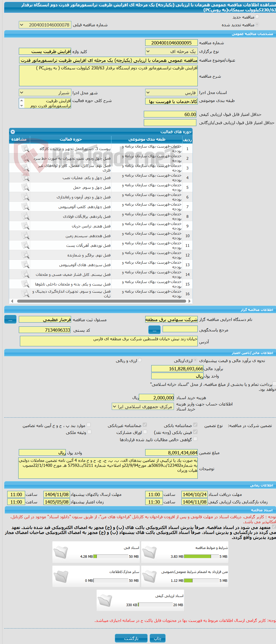Open سایر مدارک/اطلاعات folder

click(61, 577)
